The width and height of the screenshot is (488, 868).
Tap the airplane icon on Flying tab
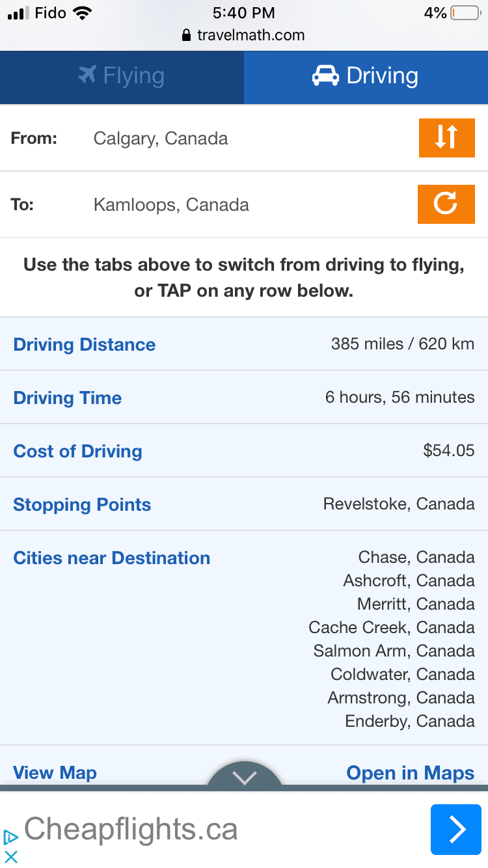tap(87, 75)
